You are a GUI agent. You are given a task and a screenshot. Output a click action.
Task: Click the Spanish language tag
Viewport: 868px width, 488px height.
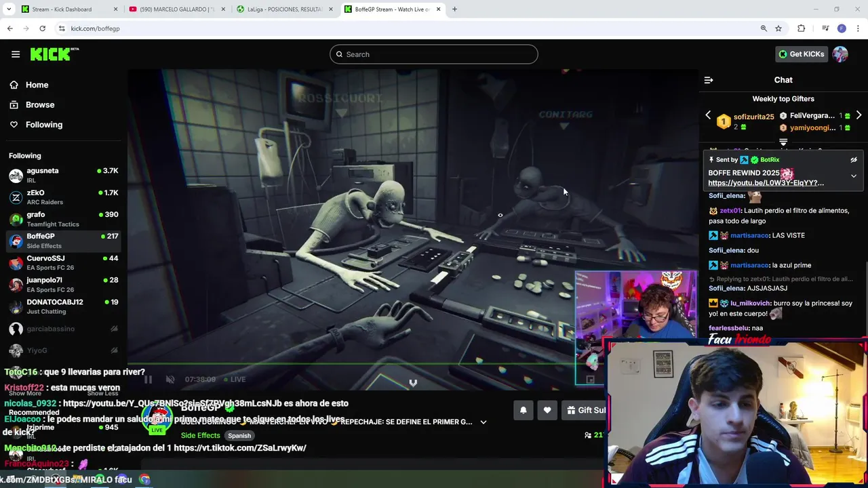pos(239,436)
